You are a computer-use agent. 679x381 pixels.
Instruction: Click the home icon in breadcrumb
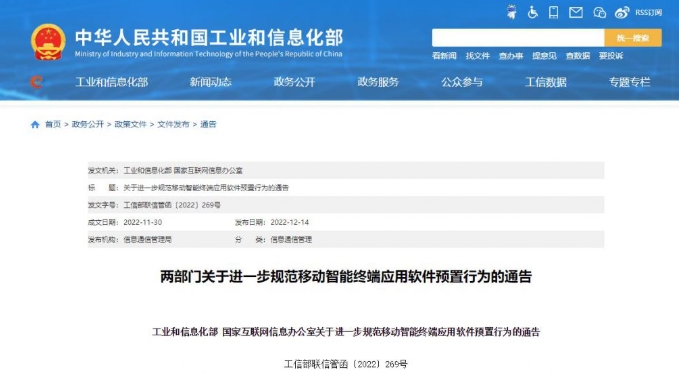click(35, 125)
